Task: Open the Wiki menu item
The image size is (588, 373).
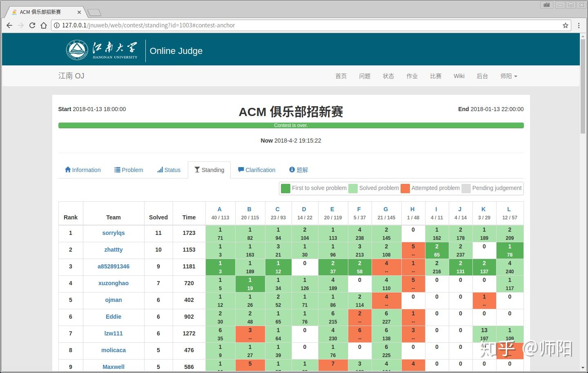Action: [459, 76]
